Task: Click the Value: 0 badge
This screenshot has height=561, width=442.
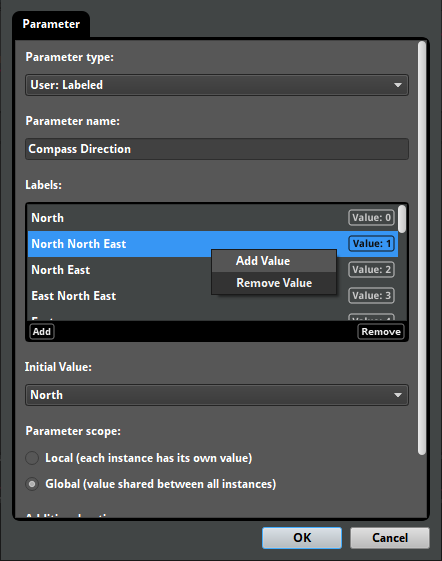Action: [371, 218]
